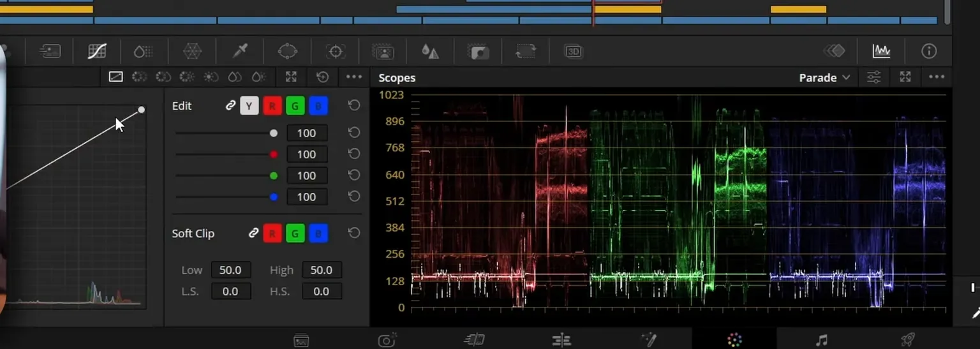Switch to the Deliver page tab
The height and width of the screenshot is (349, 980).
coord(909,340)
